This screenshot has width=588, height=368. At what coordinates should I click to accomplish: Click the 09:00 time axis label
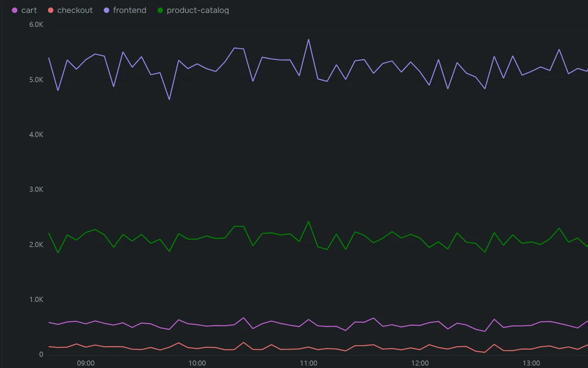86,364
